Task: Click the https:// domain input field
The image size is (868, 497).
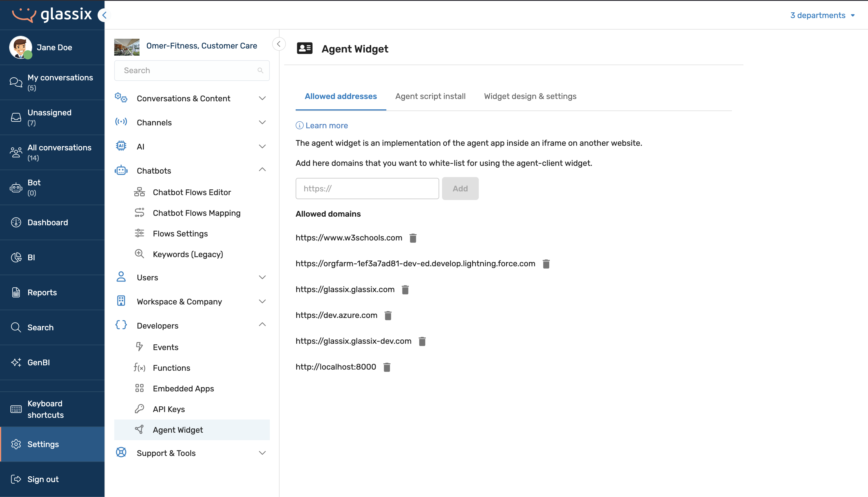Action: pyautogui.click(x=367, y=189)
